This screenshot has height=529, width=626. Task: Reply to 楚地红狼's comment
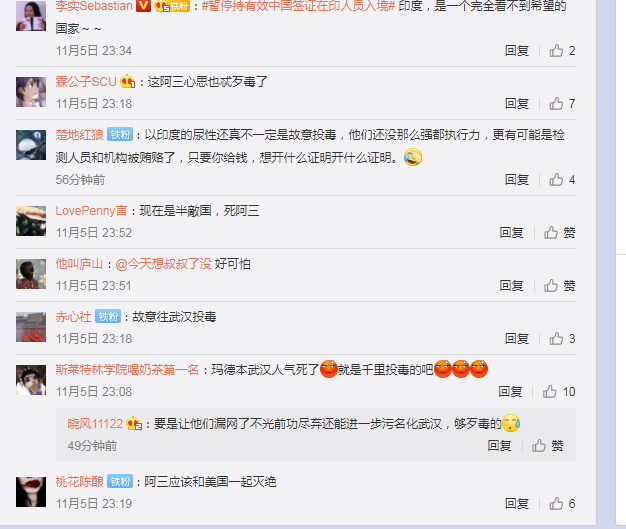point(517,180)
